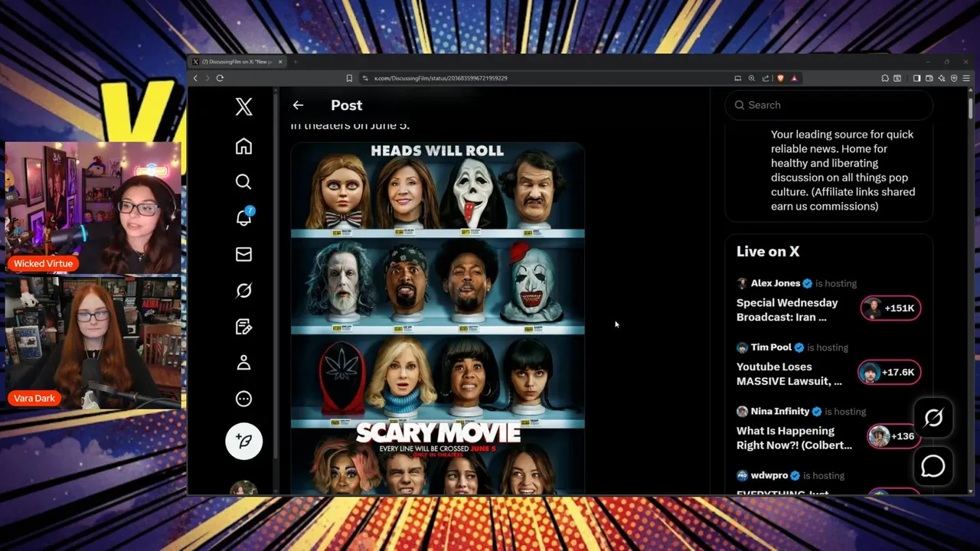The image size is (980, 551).
Task: Open What Is Happening Right Now live
Action: pyautogui.click(x=794, y=438)
